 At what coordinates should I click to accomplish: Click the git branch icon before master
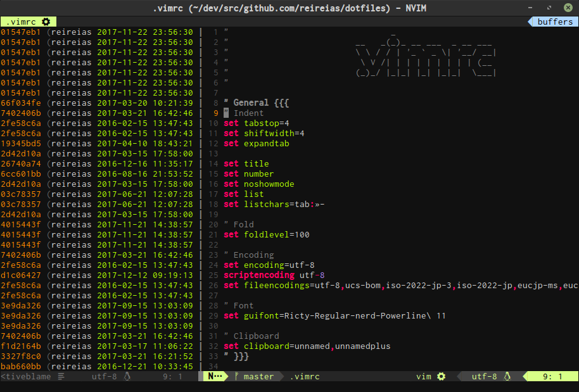point(235,376)
